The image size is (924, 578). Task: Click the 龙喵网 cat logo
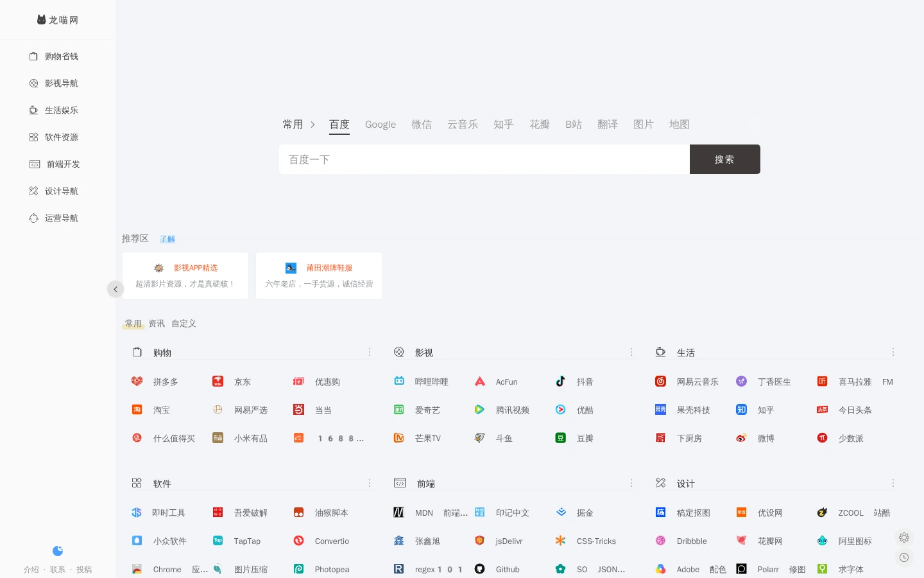pyautogui.click(x=42, y=20)
